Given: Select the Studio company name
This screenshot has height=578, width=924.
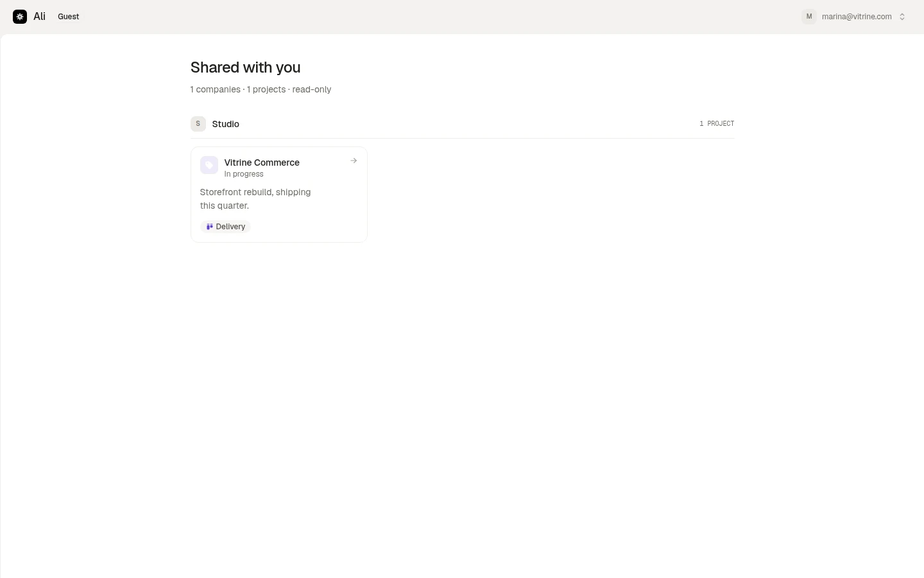Looking at the screenshot, I should click(225, 124).
